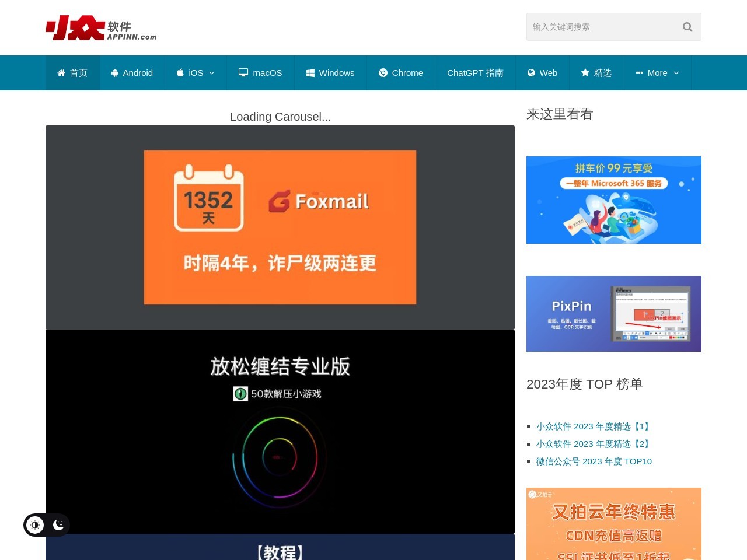
Task: Open the chevron next to More
Action: (676, 73)
